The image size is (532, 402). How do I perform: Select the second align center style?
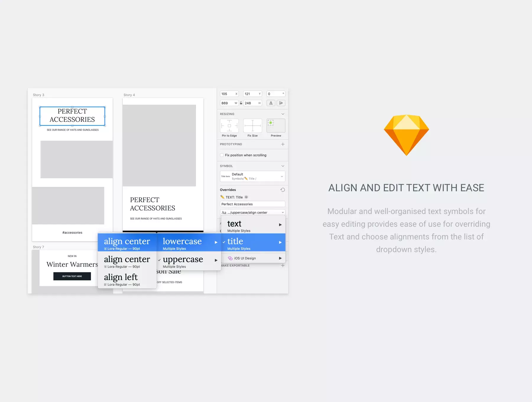pos(127,261)
